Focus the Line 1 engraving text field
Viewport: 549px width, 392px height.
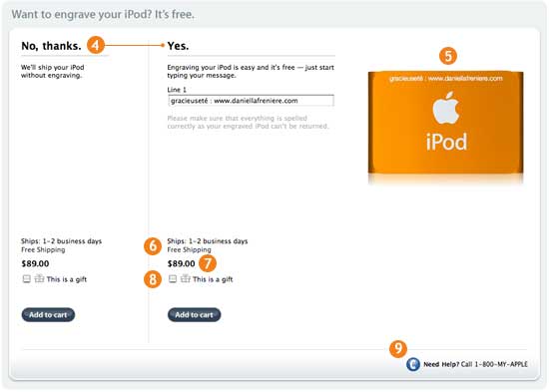pyautogui.click(x=251, y=101)
